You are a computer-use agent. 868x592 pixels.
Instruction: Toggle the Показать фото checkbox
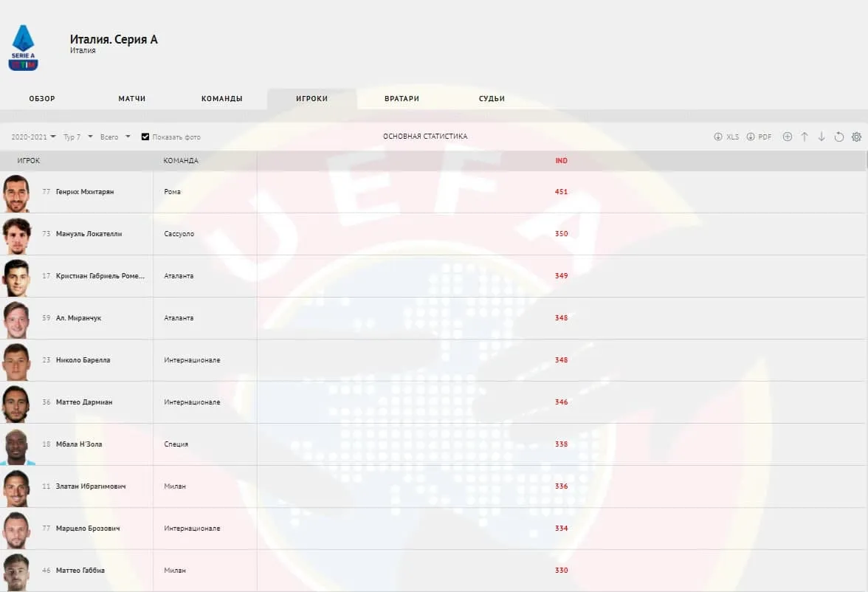145,137
